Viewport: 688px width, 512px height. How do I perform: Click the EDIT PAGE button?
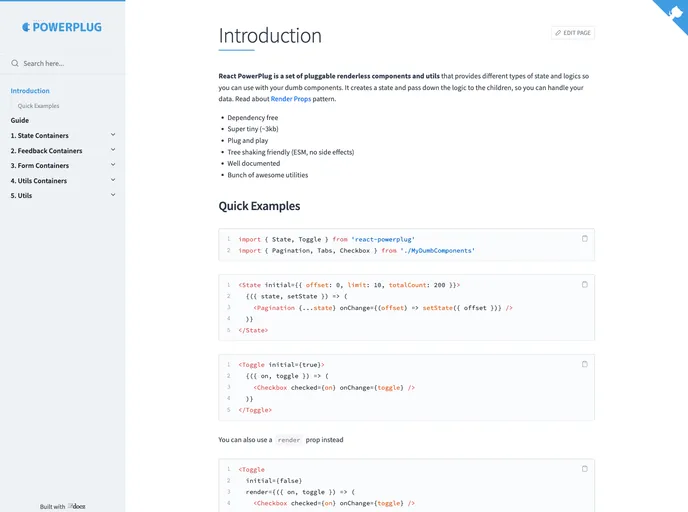point(573,33)
